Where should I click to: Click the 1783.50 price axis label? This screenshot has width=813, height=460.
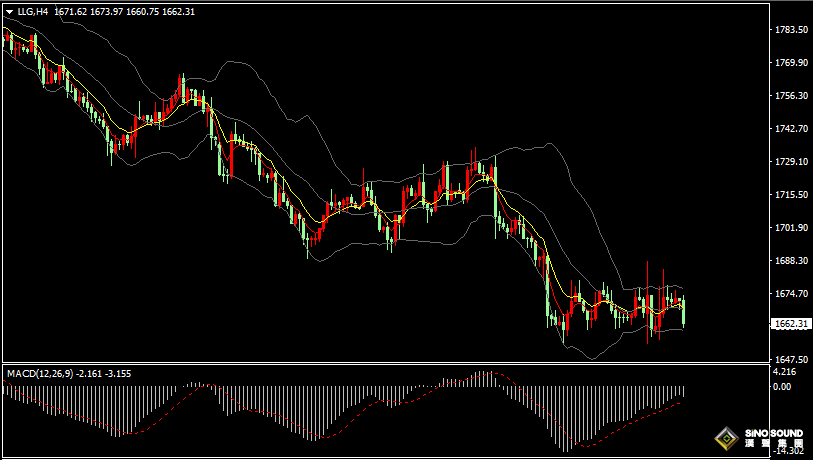791,30
